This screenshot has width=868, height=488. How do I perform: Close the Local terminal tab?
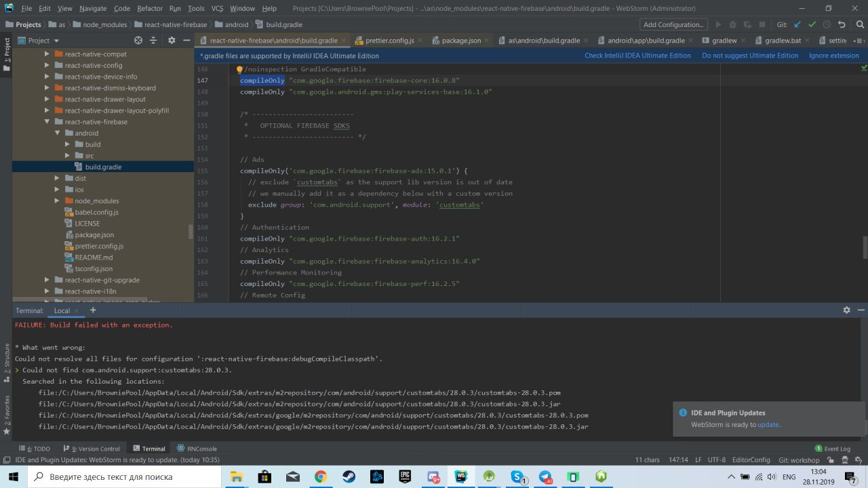tap(77, 310)
